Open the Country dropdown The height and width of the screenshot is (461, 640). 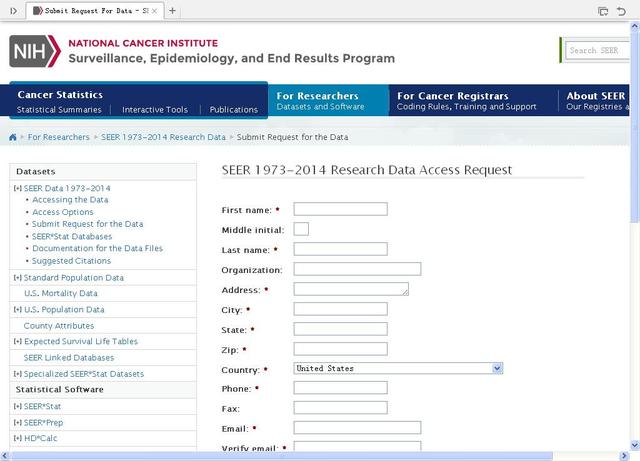pyautogui.click(x=497, y=368)
